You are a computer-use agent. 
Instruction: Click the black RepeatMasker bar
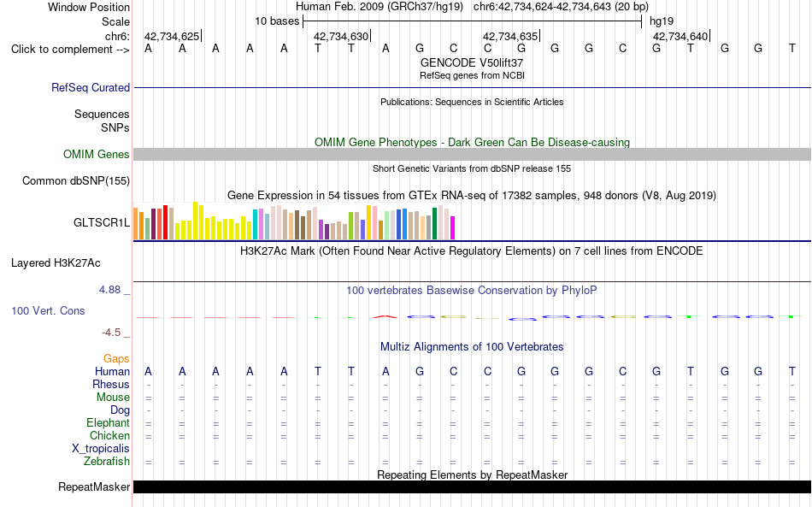click(472, 486)
